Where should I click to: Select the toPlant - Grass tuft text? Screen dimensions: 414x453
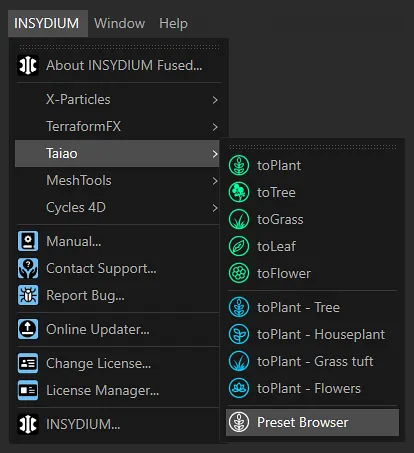pos(315,362)
